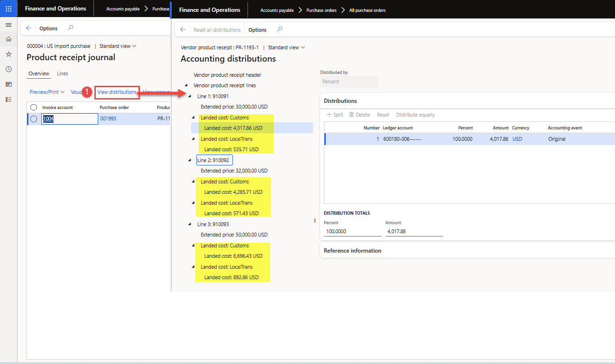Expand the hamburger navigation menu

point(9,25)
